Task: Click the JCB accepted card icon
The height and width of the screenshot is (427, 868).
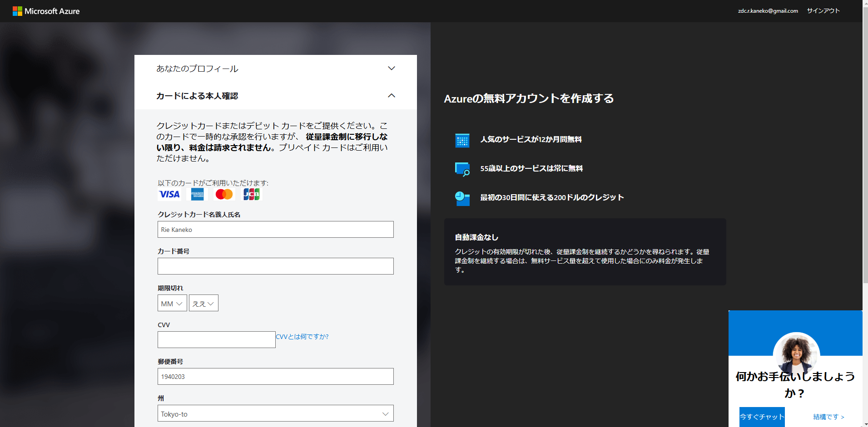Action: pyautogui.click(x=251, y=194)
